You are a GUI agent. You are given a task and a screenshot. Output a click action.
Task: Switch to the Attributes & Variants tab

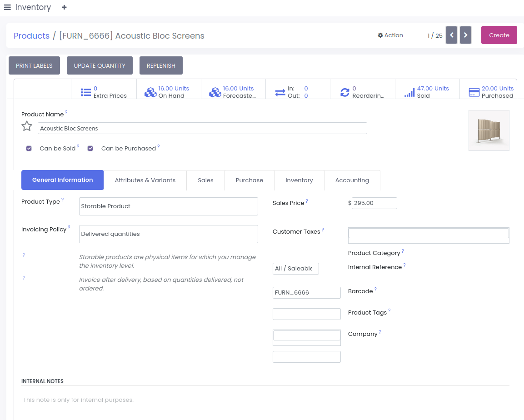tap(145, 180)
